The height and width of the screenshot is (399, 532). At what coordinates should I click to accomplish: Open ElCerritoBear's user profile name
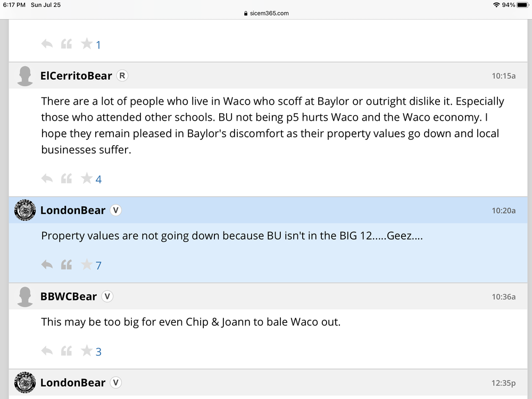click(x=76, y=76)
